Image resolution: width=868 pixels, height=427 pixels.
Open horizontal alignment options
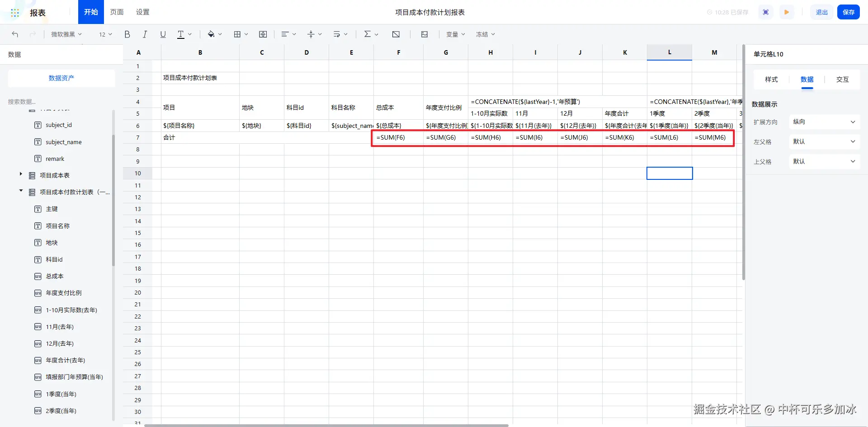(x=285, y=34)
